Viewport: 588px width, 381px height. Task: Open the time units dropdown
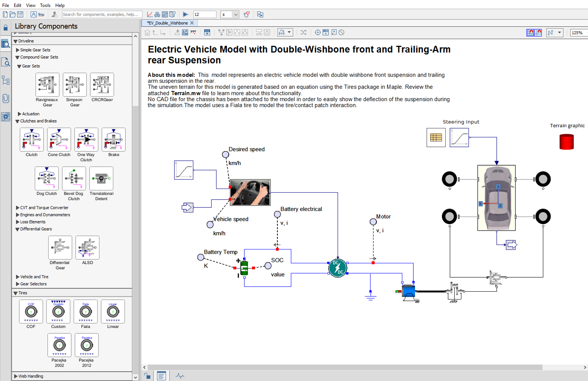pyautogui.click(x=236, y=14)
